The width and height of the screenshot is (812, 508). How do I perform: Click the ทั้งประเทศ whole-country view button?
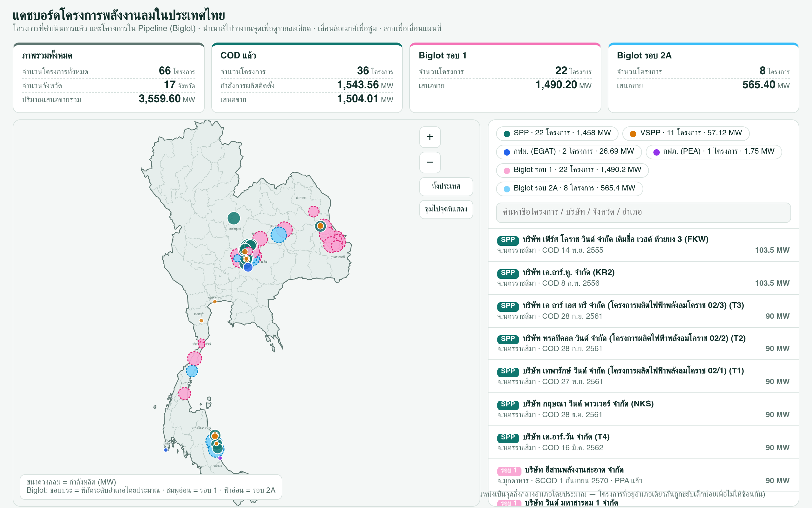pos(446,186)
